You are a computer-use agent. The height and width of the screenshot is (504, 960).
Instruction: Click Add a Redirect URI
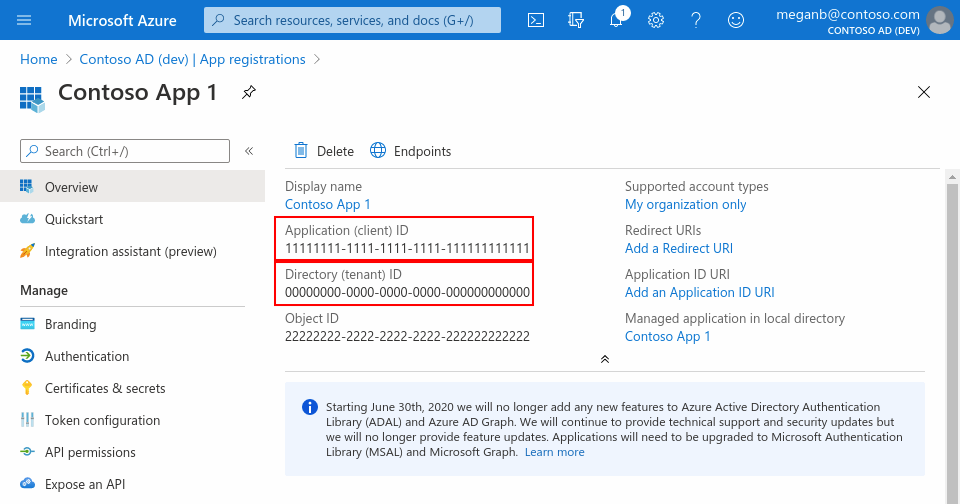tap(678, 248)
